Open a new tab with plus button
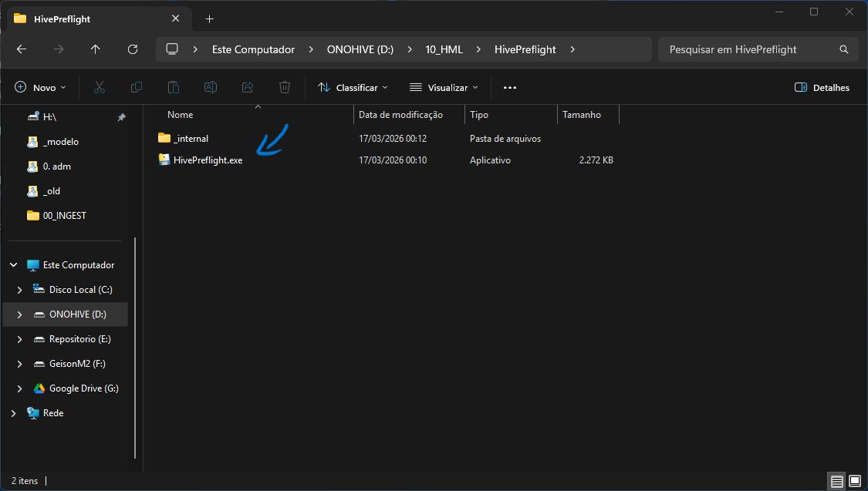Viewport: 868px width, 491px height. pos(209,18)
